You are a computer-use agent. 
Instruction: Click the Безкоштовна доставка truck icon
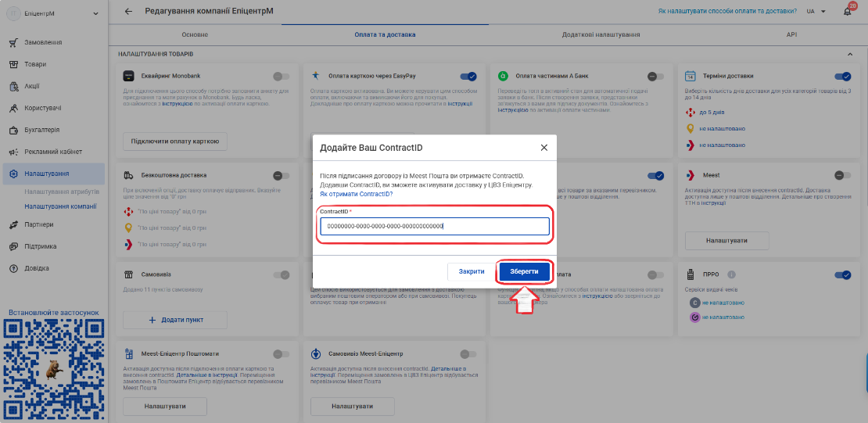click(128, 175)
